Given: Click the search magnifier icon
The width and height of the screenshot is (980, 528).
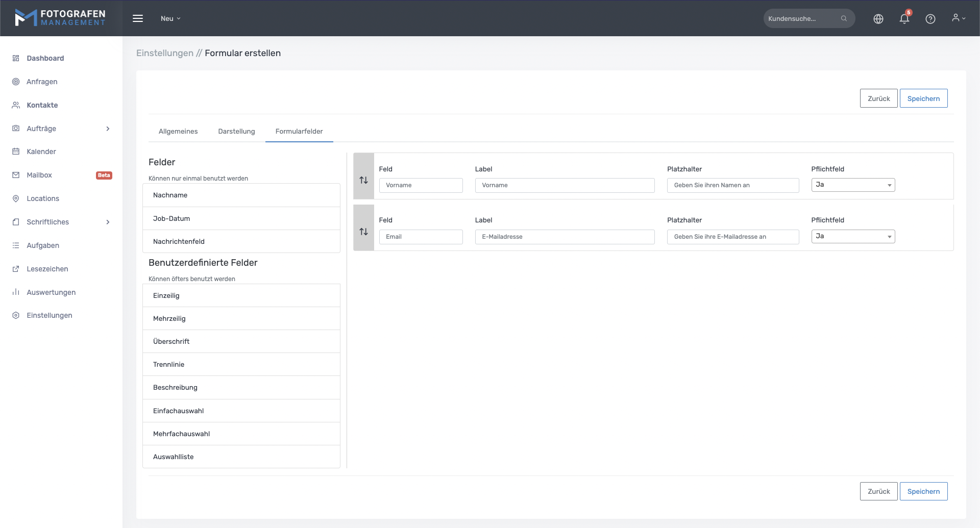Looking at the screenshot, I should point(844,18).
